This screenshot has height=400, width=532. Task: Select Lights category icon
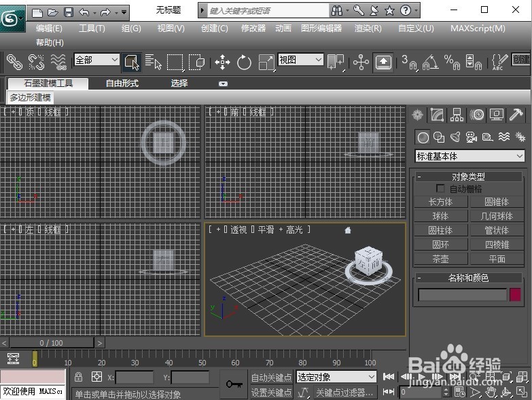(x=455, y=137)
